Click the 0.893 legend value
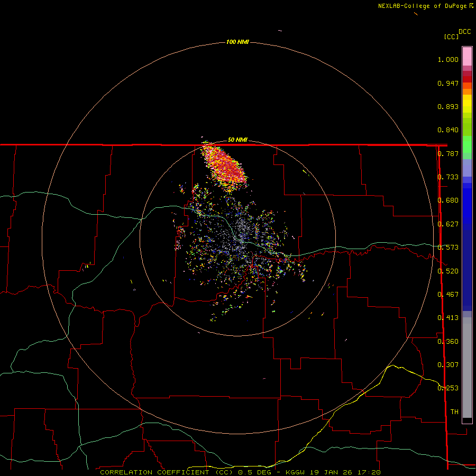This screenshot has height=476, width=476. (x=448, y=106)
